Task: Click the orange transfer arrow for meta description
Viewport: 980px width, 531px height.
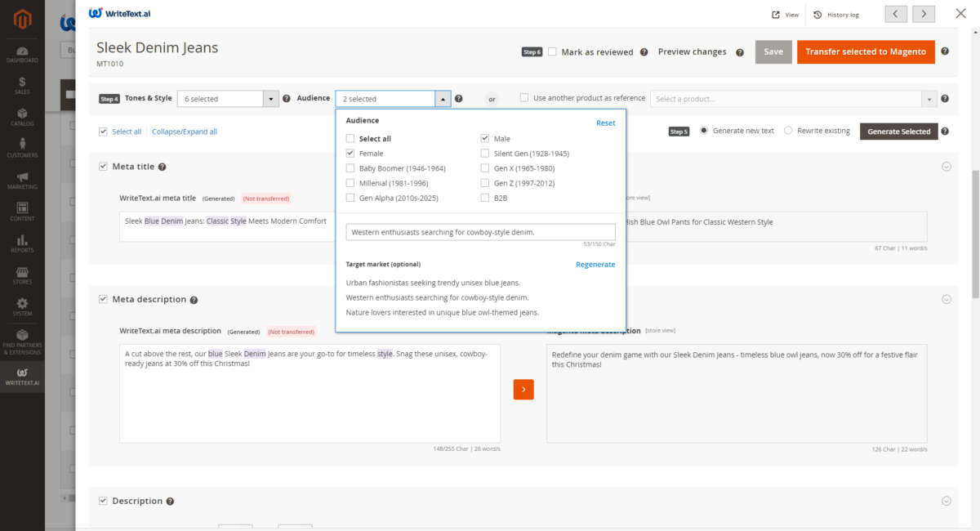Action: (x=523, y=390)
